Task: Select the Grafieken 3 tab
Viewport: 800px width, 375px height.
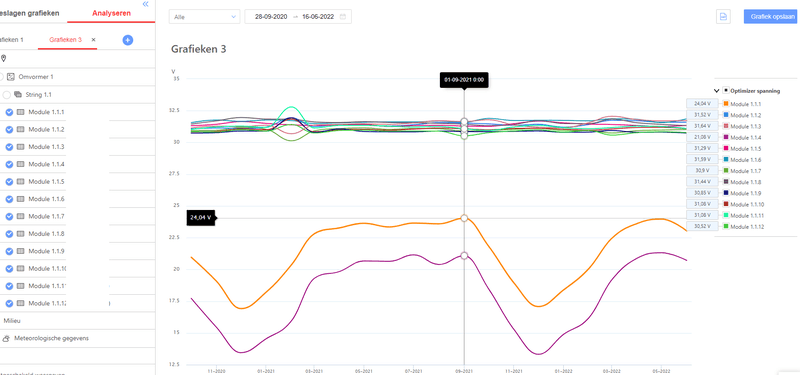Action: point(66,39)
